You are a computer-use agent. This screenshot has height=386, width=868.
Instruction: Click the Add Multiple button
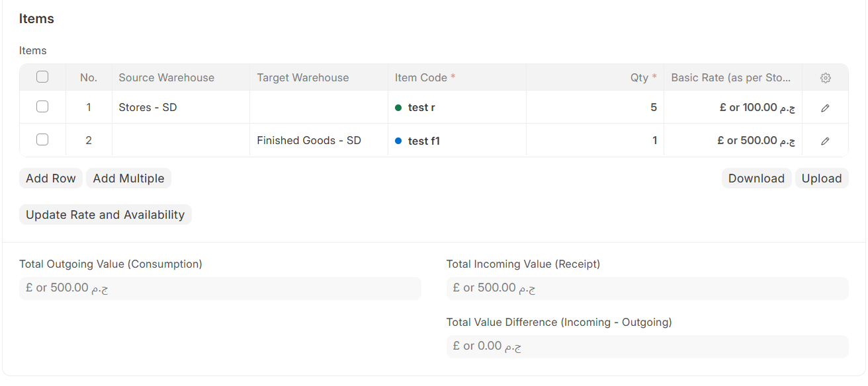(128, 178)
